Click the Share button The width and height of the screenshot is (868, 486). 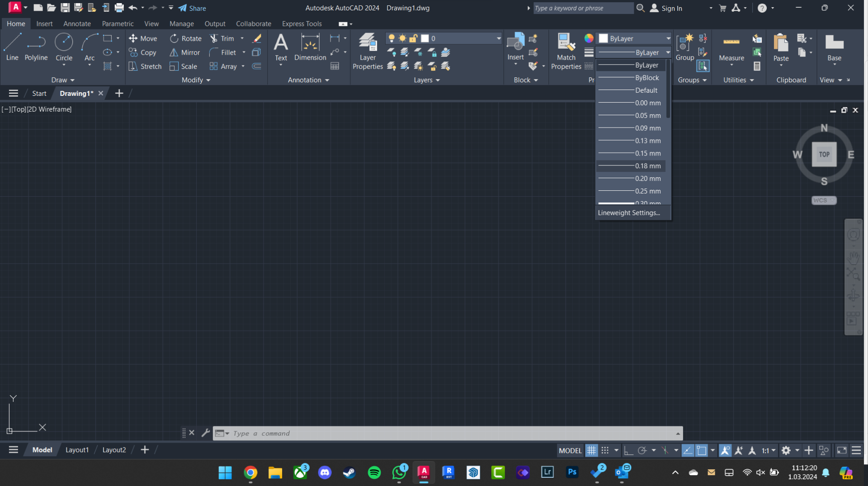192,8
